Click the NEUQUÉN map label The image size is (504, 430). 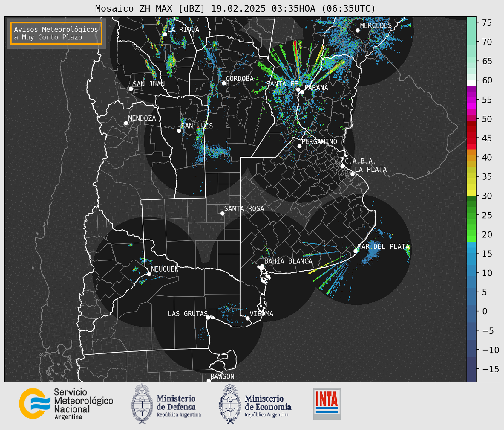[165, 269]
